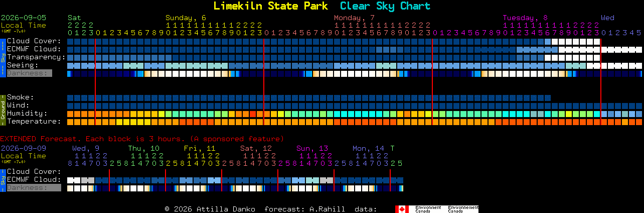
Task: Click the vertical blue Sky label bar
Action: point(3,57)
